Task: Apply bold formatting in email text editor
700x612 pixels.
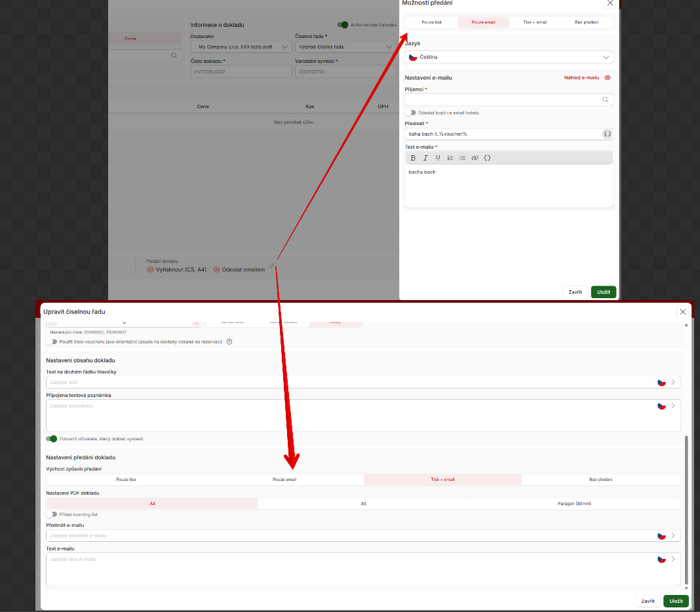Action: click(413, 158)
